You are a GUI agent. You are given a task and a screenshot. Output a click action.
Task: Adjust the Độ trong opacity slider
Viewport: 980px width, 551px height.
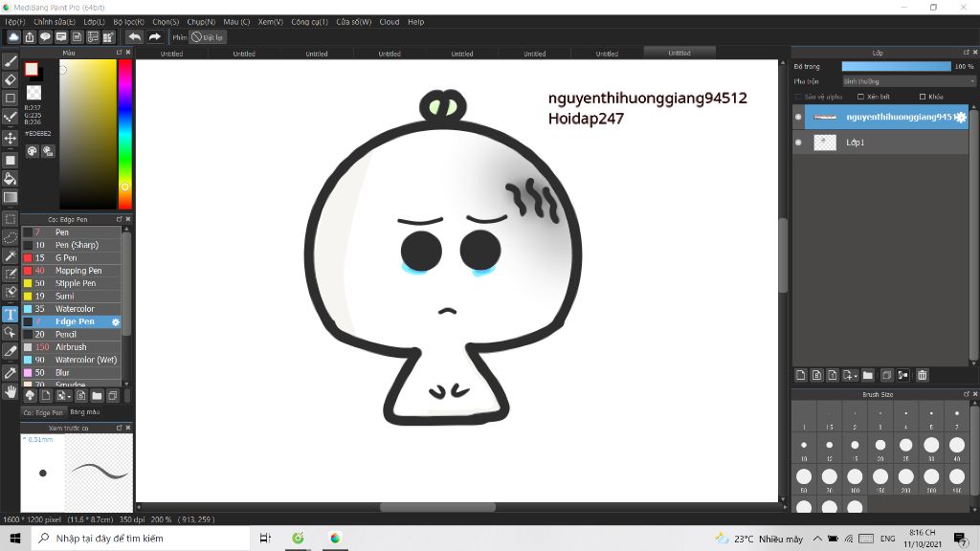(x=896, y=66)
